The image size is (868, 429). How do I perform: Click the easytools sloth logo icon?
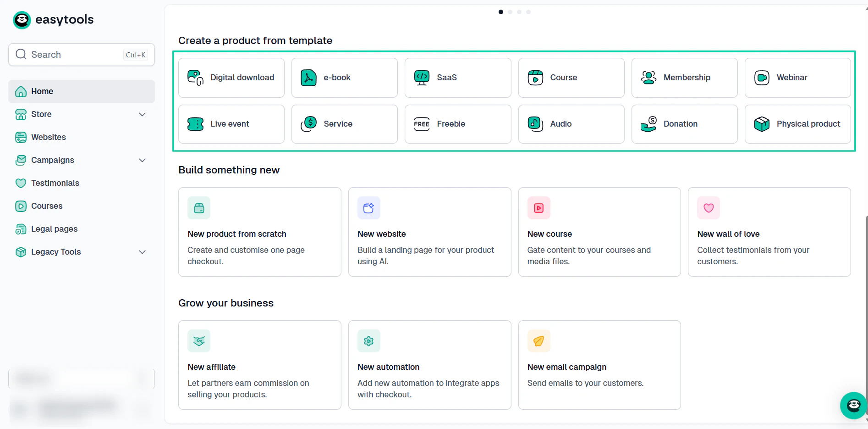tap(22, 20)
